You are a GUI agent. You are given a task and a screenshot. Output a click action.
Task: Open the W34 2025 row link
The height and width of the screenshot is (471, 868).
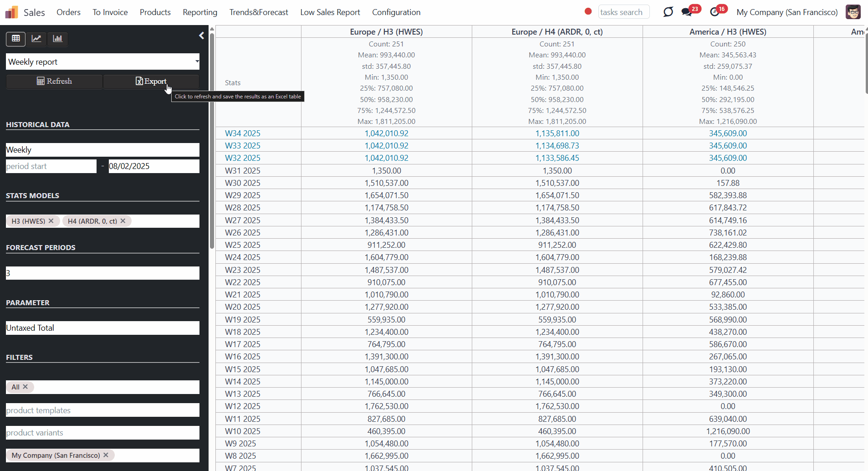pos(243,133)
